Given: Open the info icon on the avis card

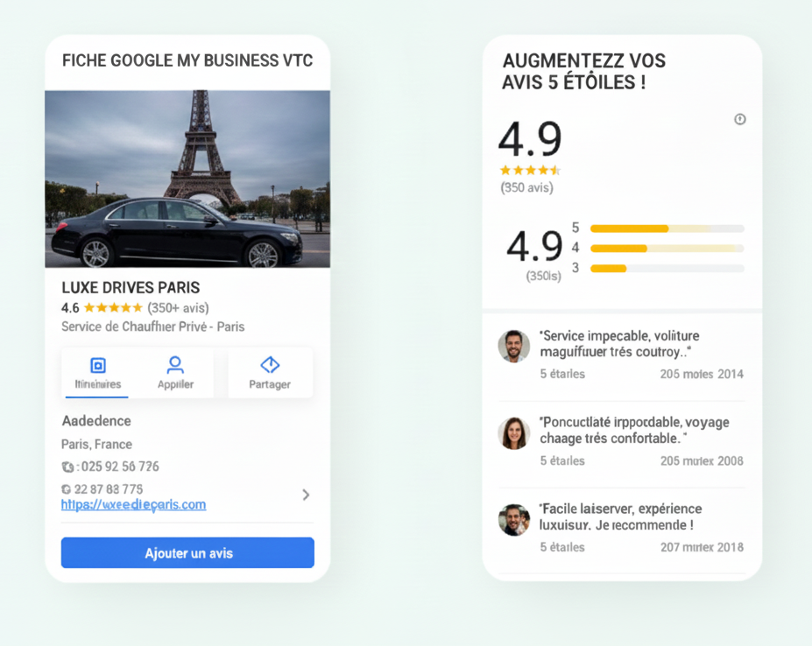Looking at the screenshot, I should tap(740, 120).
